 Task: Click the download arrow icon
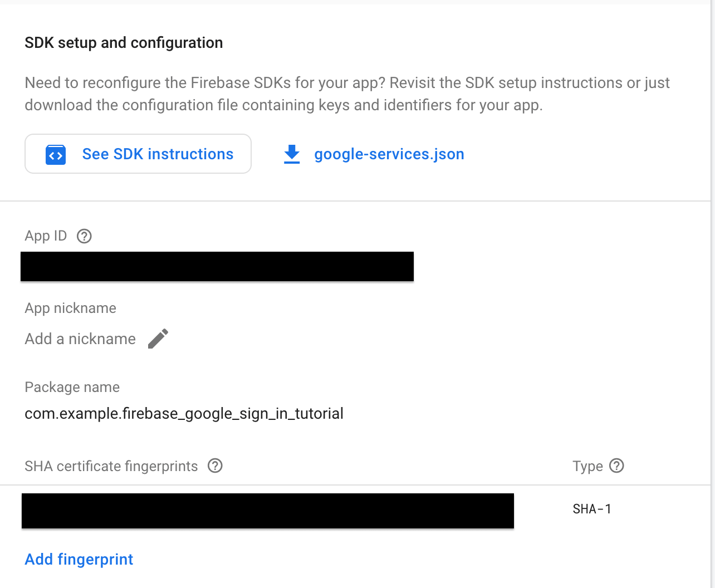click(x=292, y=154)
